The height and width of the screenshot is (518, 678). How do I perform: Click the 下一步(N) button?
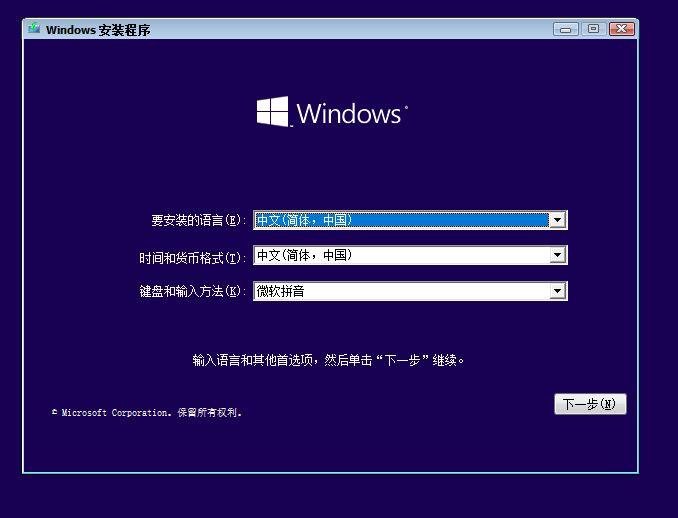[x=590, y=404]
